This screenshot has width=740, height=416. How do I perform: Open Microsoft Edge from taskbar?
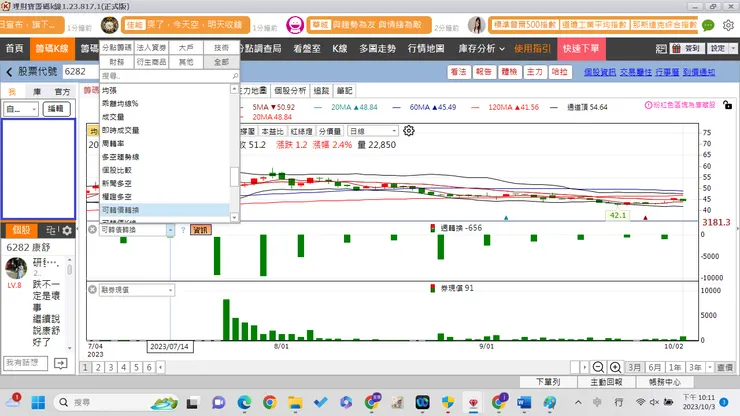[x=244, y=402]
